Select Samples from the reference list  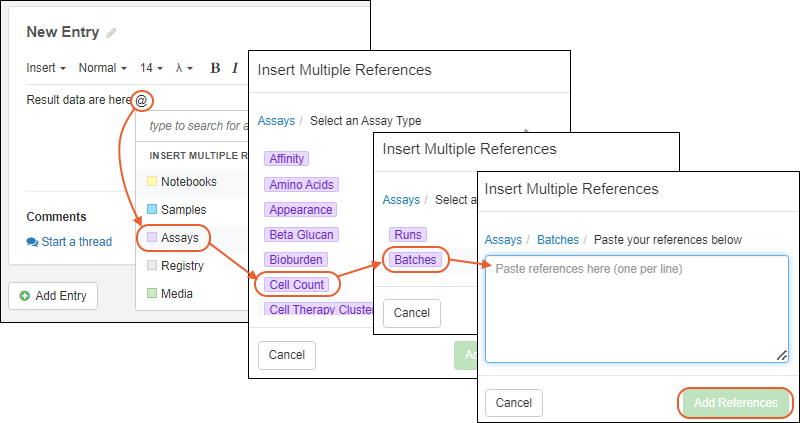(183, 210)
